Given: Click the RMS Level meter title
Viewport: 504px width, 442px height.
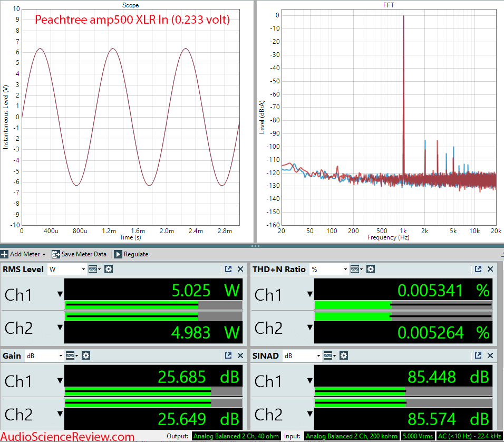Looking at the screenshot, I should pos(23,269).
